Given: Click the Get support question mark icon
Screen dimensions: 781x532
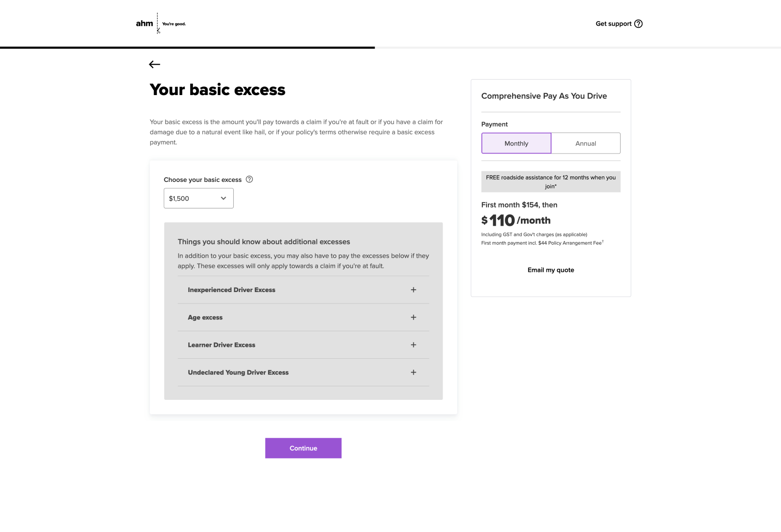Looking at the screenshot, I should click(x=638, y=24).
